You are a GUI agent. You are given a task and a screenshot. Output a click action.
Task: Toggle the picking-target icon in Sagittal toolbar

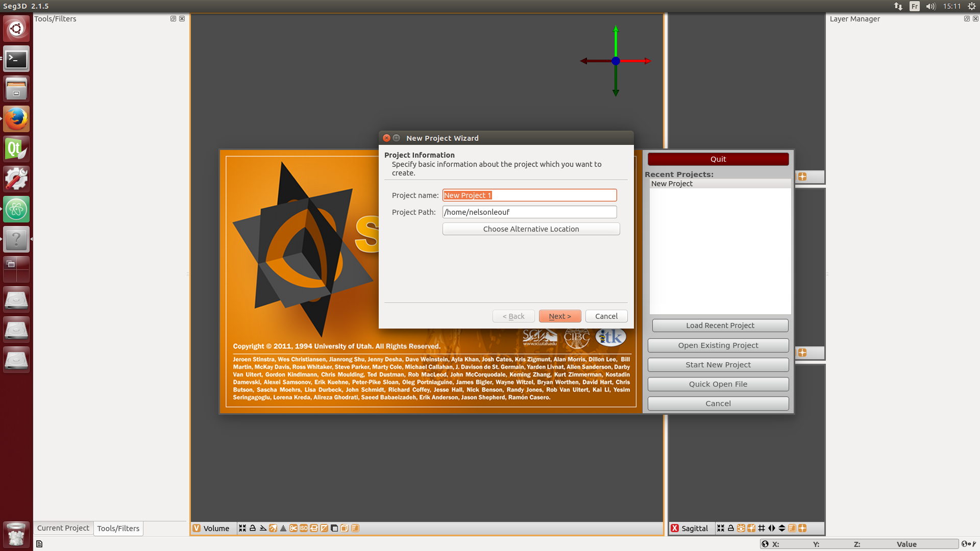[751, 528]
